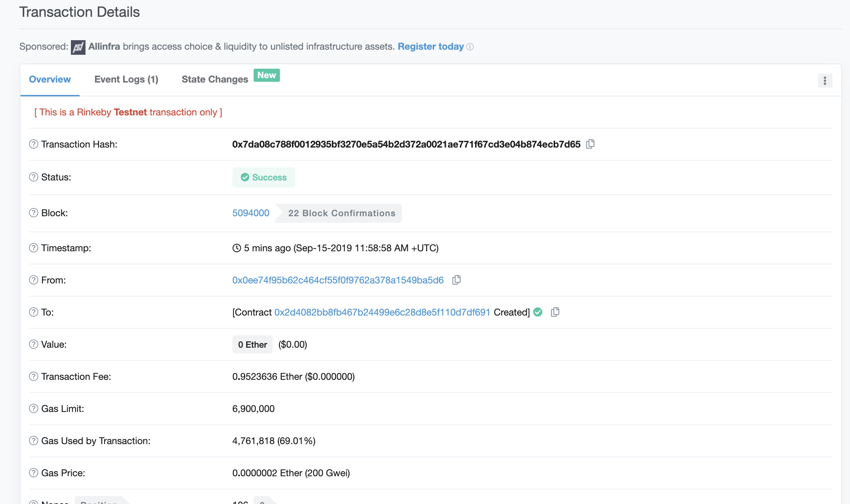Click the help icon next to Status

[x=34, y=177]
